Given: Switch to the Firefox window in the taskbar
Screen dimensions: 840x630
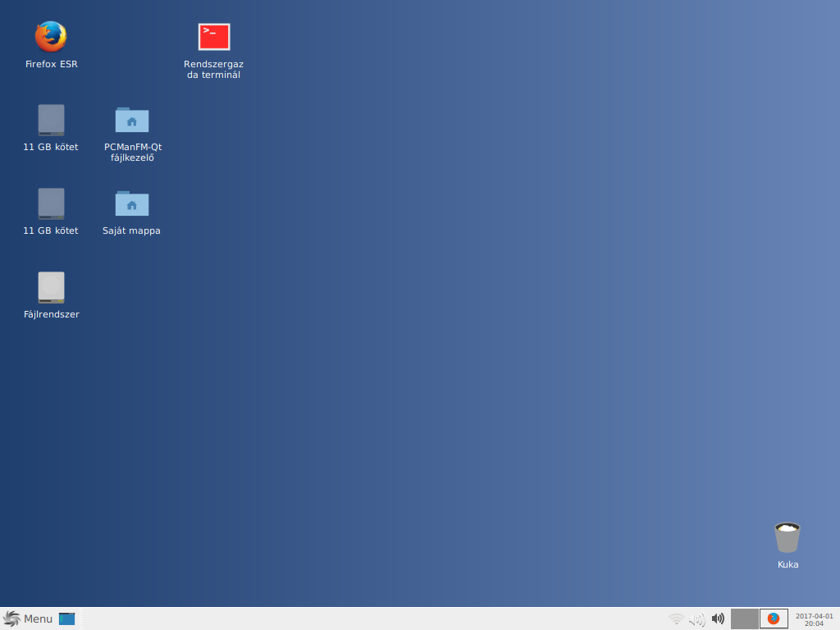Looking at the screenshot, I should (x=774, y=619).
